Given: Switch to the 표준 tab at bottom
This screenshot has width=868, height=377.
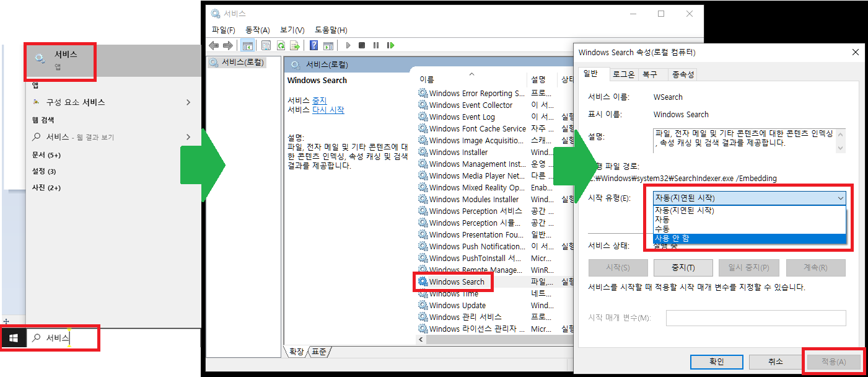Looking at the screenshot, I should click(x=320, y=352).
